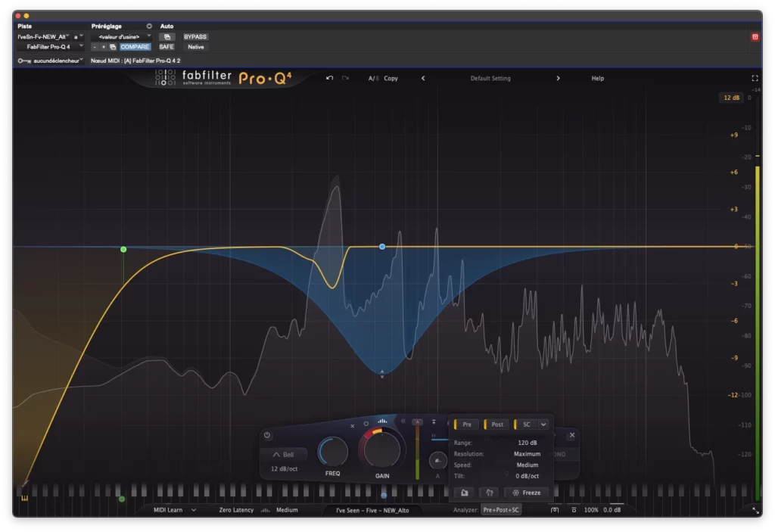
Task: Click the COMPARE button
Action: tap(135, 47)
